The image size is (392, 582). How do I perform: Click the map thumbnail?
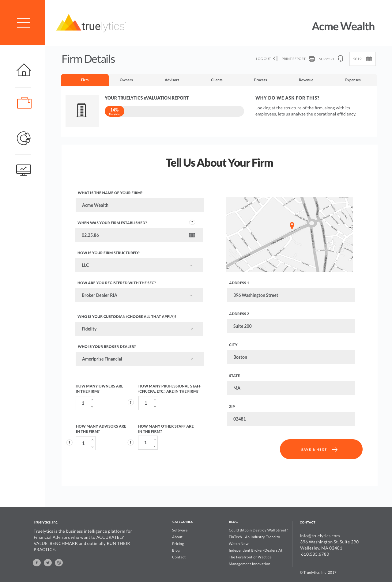pyautogui.click(x=289, y=234)
